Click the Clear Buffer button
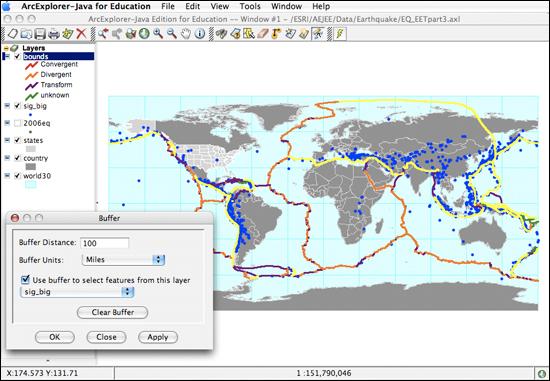550x381 pixels. point(113,312)
